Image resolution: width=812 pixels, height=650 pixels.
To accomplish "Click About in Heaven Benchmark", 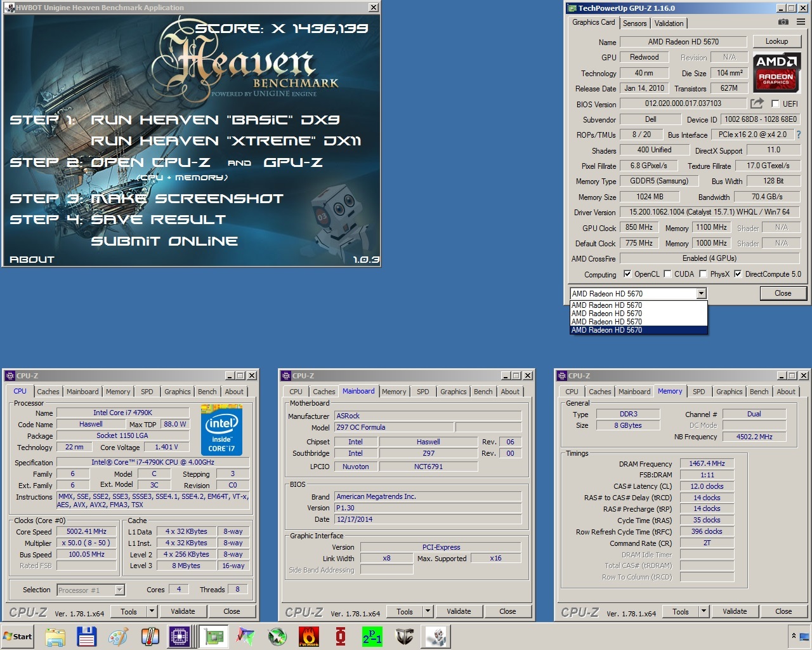I will point(32,259).
